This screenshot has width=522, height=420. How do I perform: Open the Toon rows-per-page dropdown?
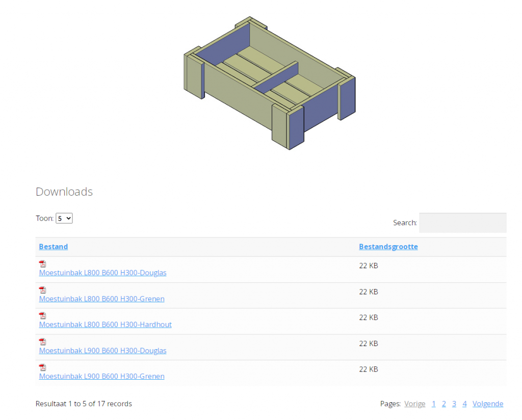(64, 218)
